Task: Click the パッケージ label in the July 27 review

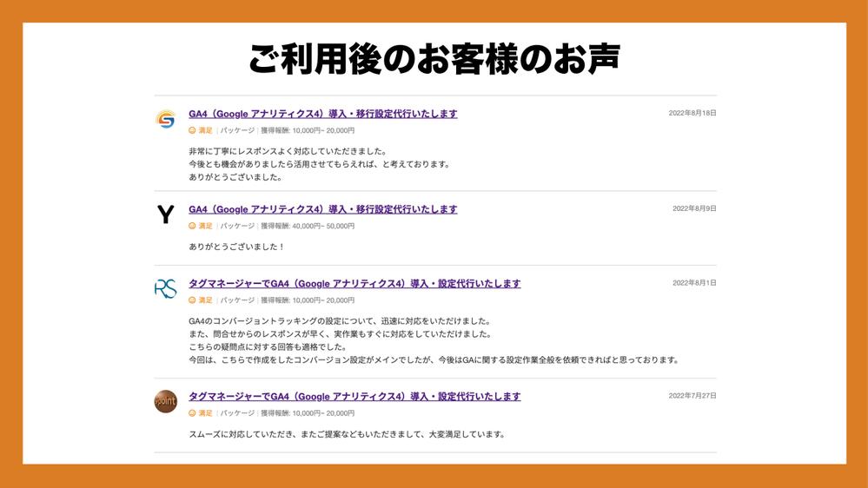Action: (x=237, y=412)
